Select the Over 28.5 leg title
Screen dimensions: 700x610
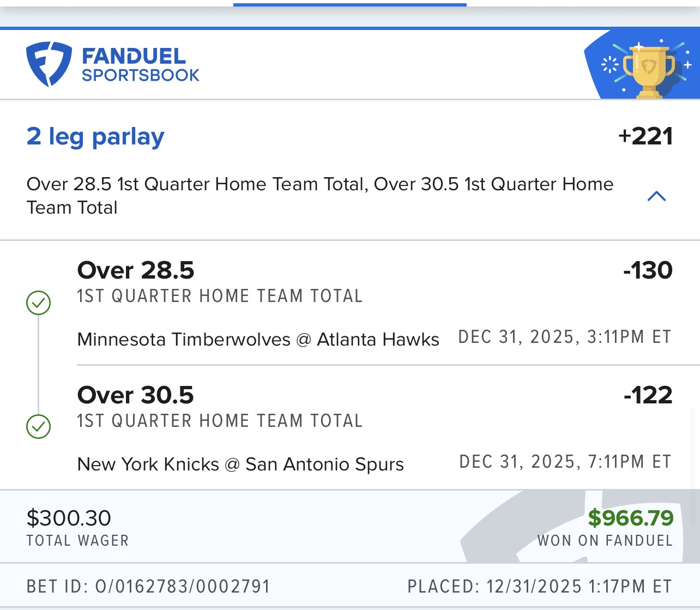pyautogui.click(x=136, y=270)
